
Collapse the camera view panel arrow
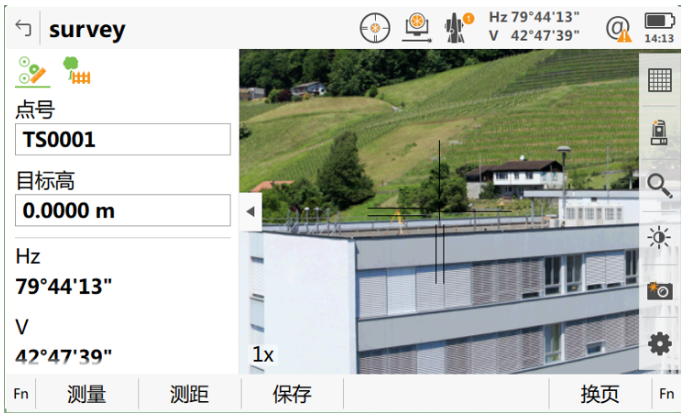pyautogui.click(x=251, y=212)
